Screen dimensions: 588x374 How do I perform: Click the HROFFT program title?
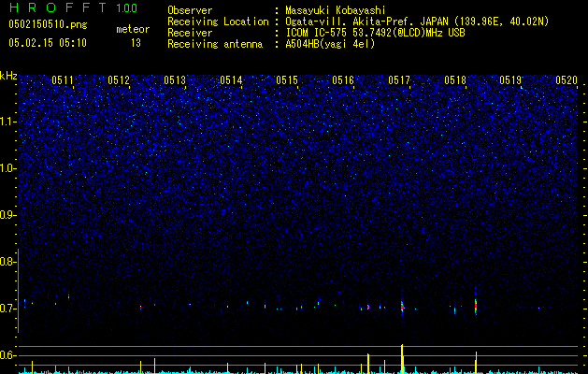[58, 7]
